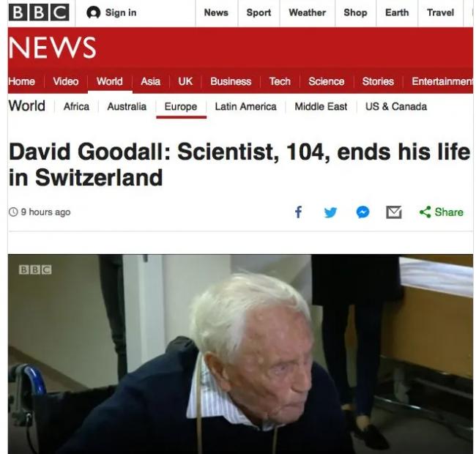Switch to the Middle East sub-section
Image resolution: width=476 pixels, height=454 pixels.
coord(321,106)
